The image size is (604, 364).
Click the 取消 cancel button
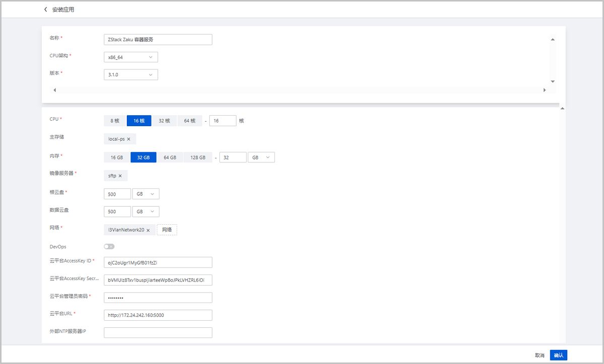540,355
